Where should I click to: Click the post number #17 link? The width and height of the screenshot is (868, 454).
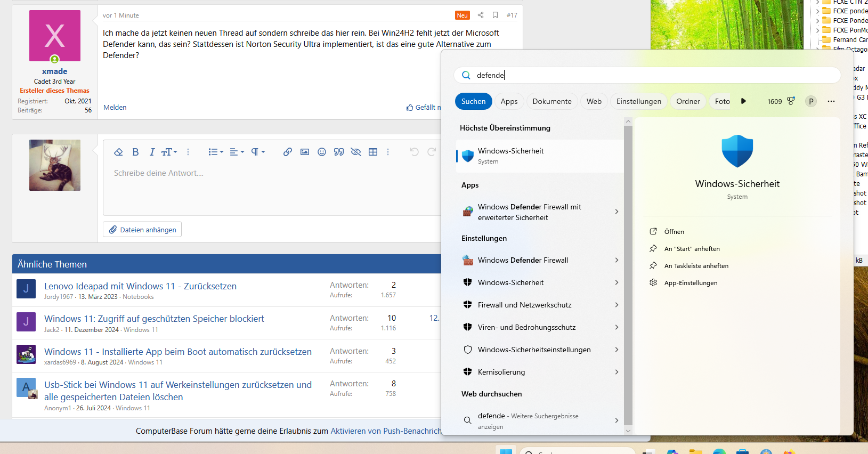512,15
